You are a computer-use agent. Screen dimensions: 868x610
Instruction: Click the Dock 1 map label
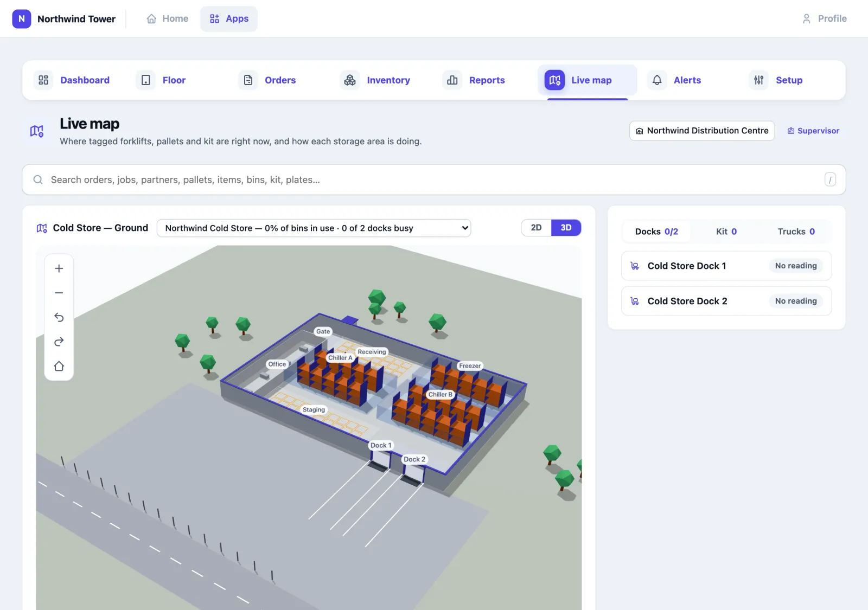381,446
